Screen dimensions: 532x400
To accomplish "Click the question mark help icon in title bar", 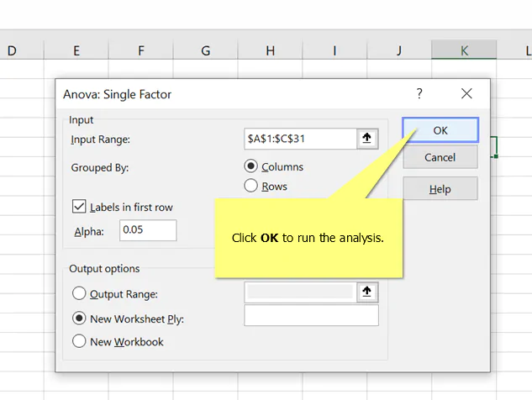I will coord(419,93).
